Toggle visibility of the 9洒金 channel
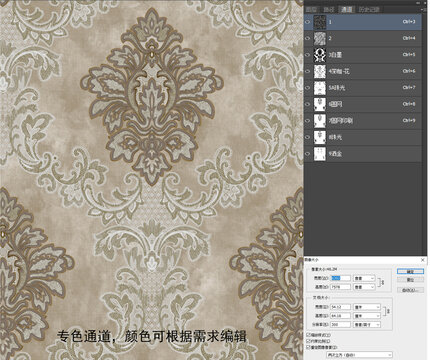Viewport: 430px width, 360px height. coord(307,153)
